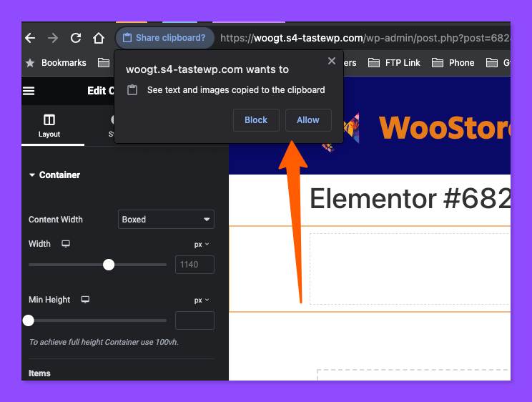Click the browser forward arrow
The image size is (532, 402).
point(53,38)
